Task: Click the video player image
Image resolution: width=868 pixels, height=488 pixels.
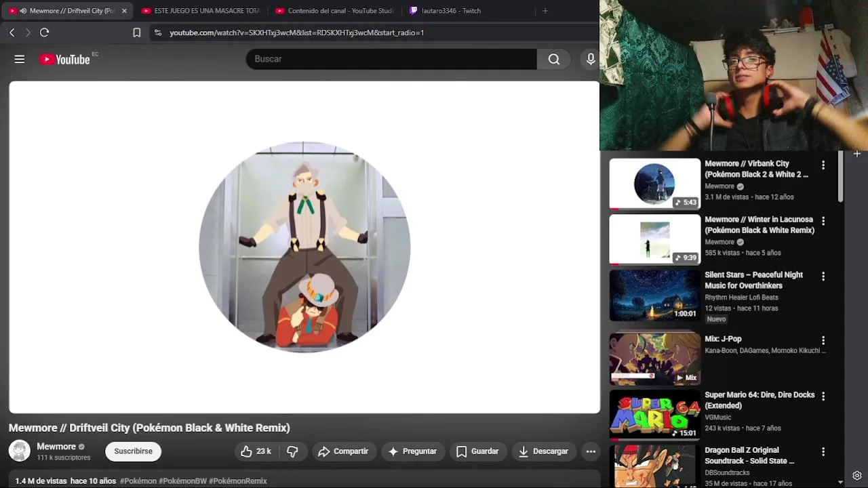Action: click(x=304, y=247)
